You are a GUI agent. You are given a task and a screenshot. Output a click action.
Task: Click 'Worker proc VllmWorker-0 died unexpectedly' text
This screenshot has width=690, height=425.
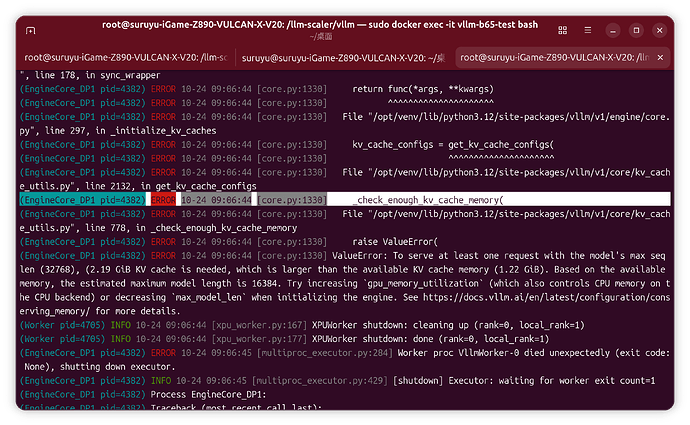click(x=504, y=353)
